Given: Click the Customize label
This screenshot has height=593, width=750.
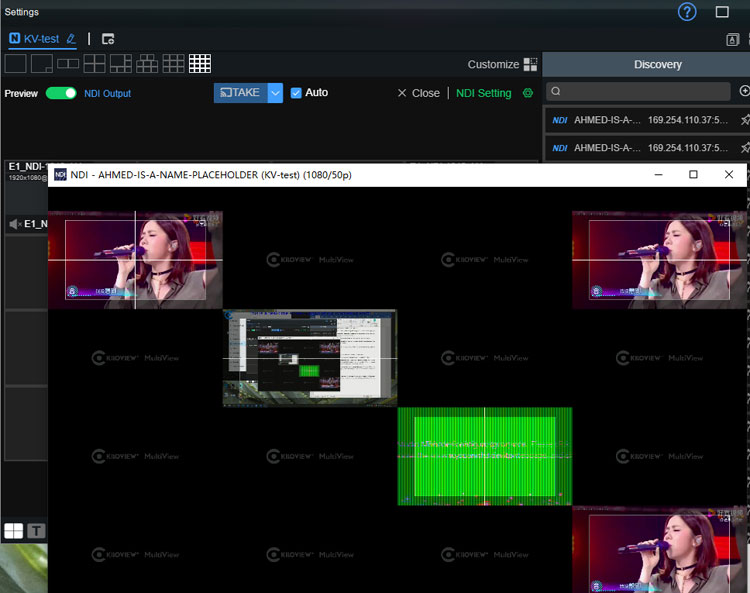Looking at the screenshot, I should tap(493, 65).
